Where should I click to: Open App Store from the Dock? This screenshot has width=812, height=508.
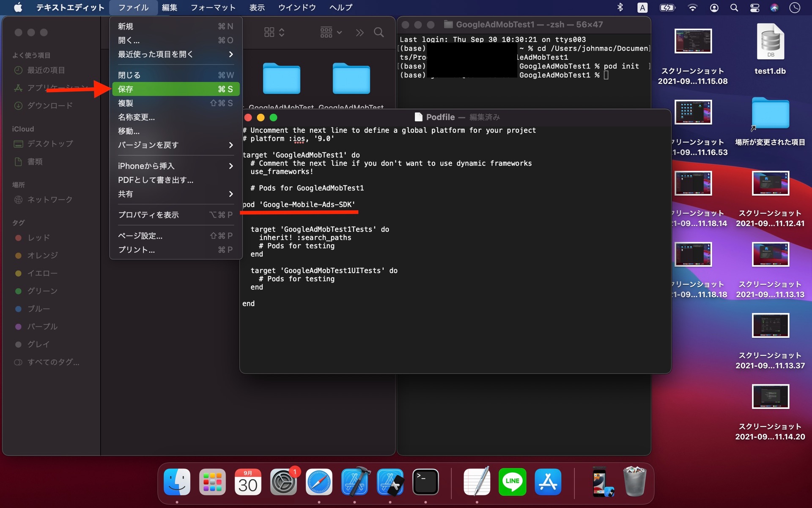click(548, 482)
